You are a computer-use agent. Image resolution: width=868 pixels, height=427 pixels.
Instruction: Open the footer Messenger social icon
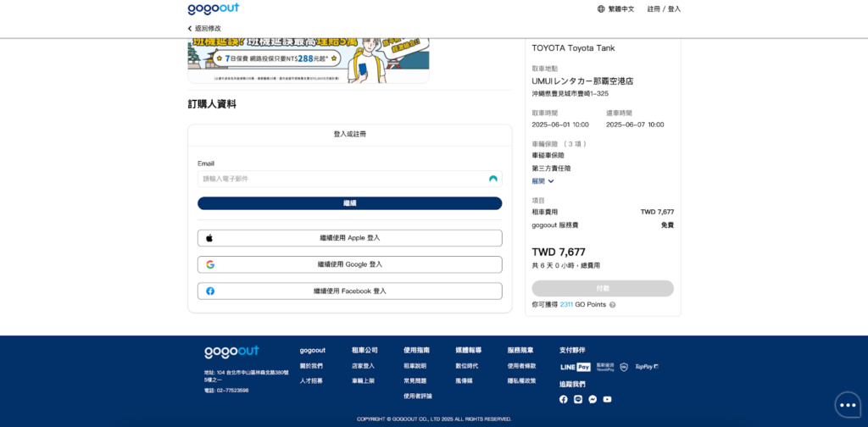(593, 399)
